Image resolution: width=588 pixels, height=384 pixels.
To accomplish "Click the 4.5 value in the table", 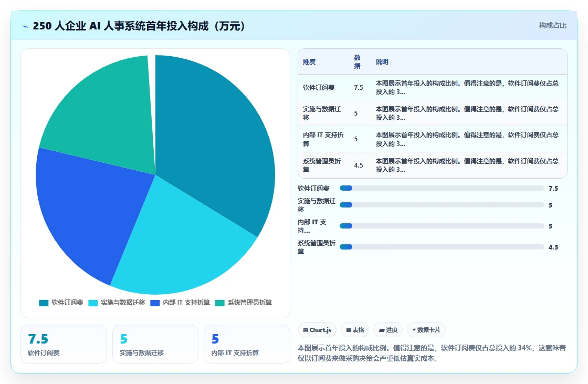I will [359, 165].
